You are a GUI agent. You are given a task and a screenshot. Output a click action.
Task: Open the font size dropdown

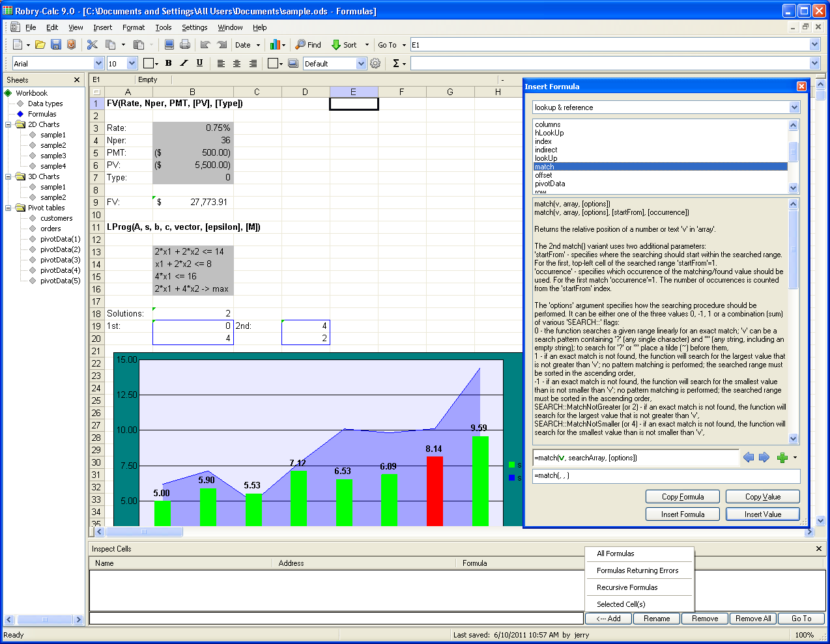click(x=132, y=63)
